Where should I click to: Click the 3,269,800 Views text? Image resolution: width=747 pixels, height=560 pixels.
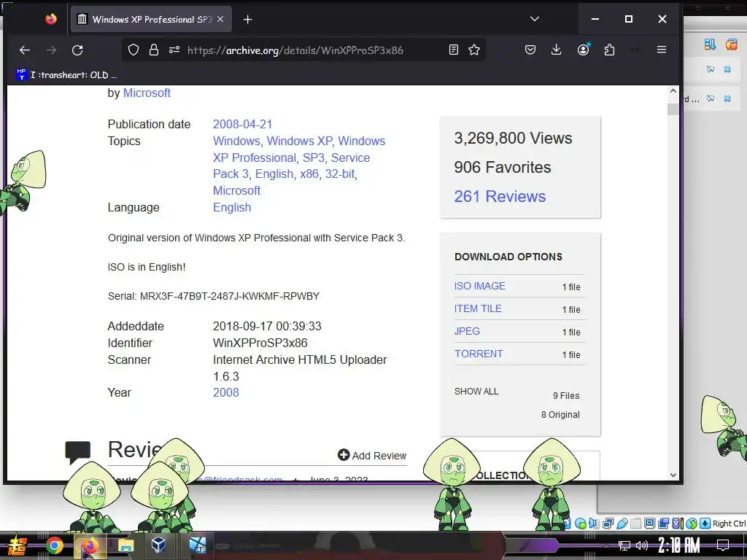[x=513, y=138]
